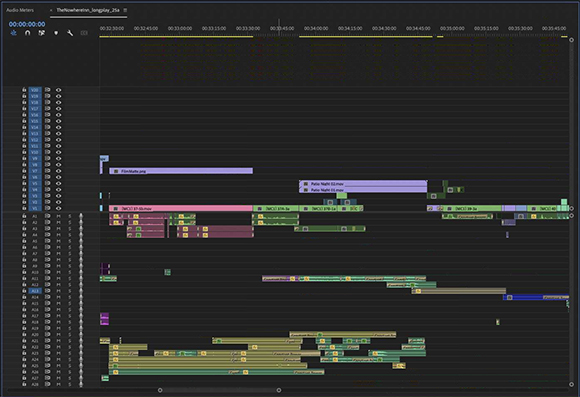Screen dimensions: 580x397
Task: Toggle sync lock on track V5
Action: tap(47, 184)
